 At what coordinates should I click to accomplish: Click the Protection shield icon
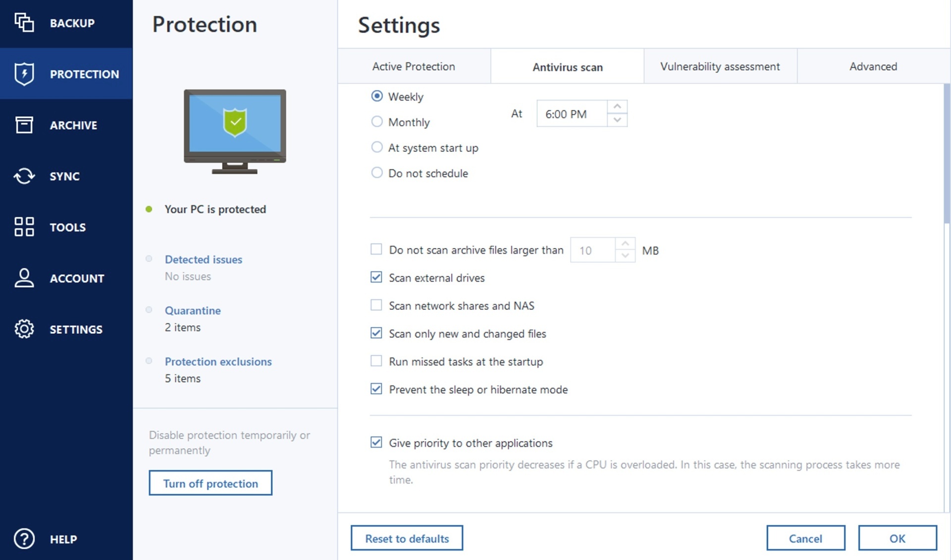[x=24, y=74]
